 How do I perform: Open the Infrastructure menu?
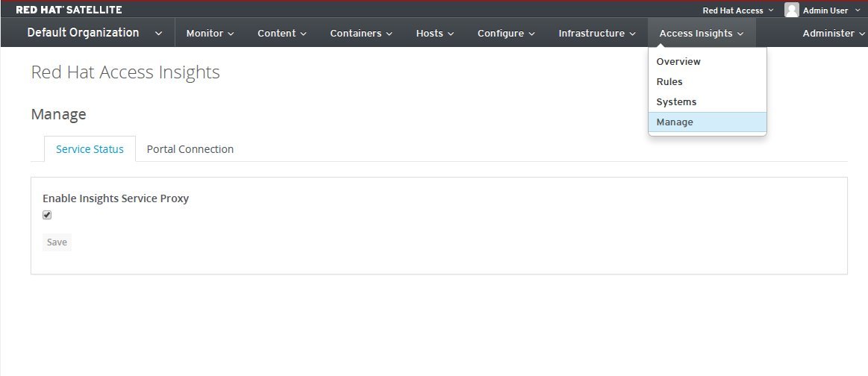[x=597, y=33]
